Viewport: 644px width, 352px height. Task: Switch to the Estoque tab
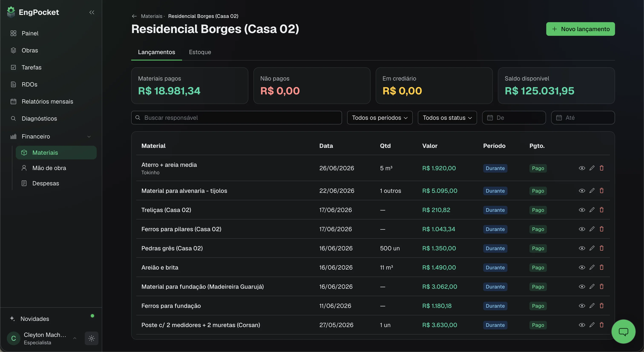click(x=200, y=52)
